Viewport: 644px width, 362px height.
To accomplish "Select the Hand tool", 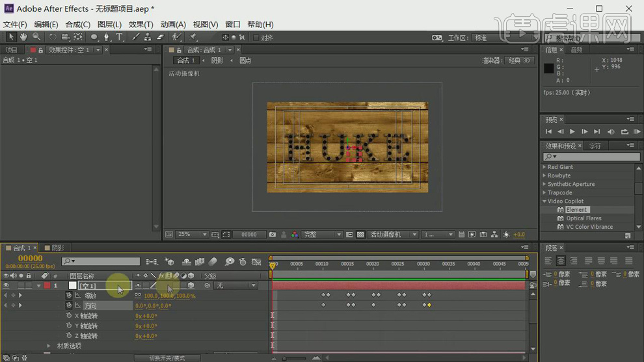I will point(24,37).
